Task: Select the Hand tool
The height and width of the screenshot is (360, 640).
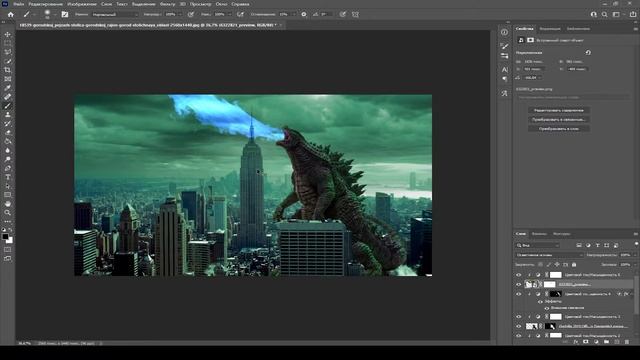Action: tap(7, 204)
